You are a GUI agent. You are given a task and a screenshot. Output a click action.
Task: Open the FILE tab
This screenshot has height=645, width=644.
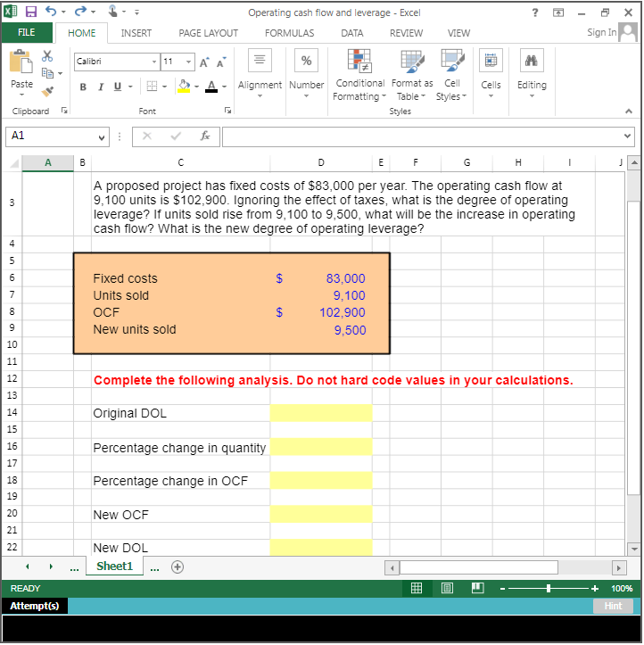pos(27,32)
